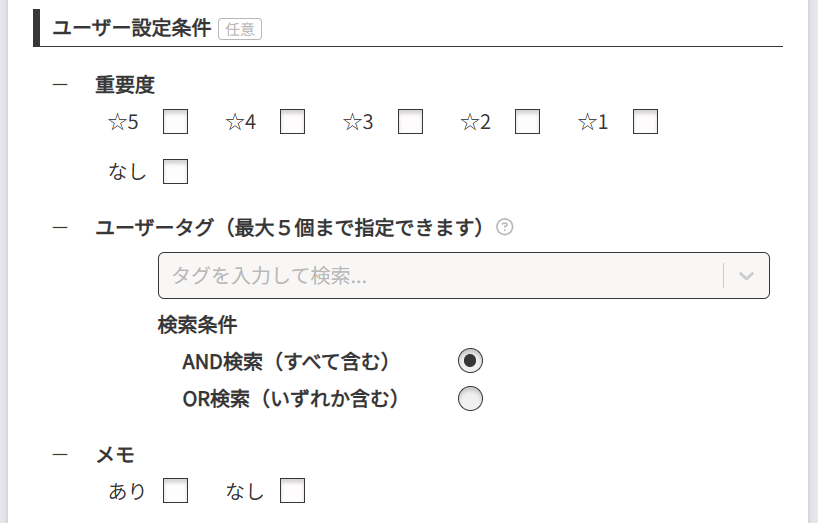
Task: Check the ☆4 importance checkbox
Action: (x=292, y=122)
